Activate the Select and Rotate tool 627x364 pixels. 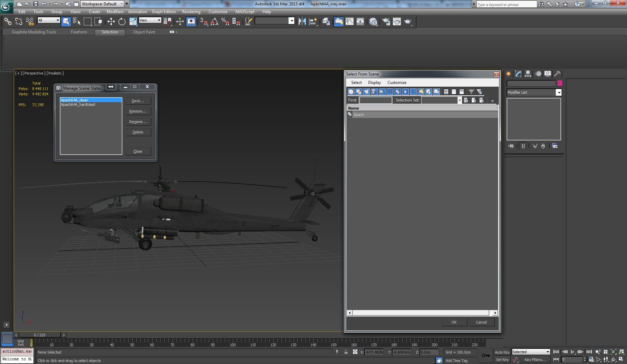point(122,22)
